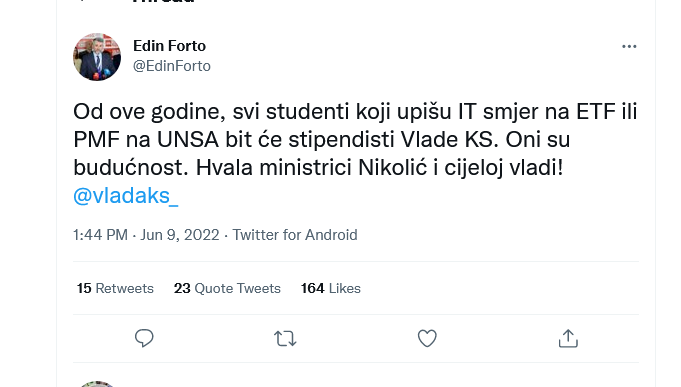The width and height of the screenshot is (681, 387).
Task: Open the @vladaks_ mention link
Action: [x=126, y=196]
